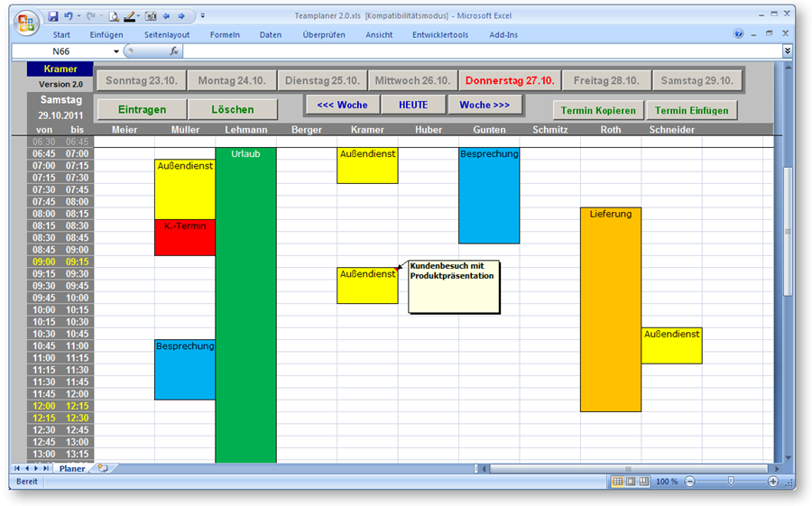Click the blue forward arrow icon
Viewport: 812px width, 506px height.
(x=181, y=16)
